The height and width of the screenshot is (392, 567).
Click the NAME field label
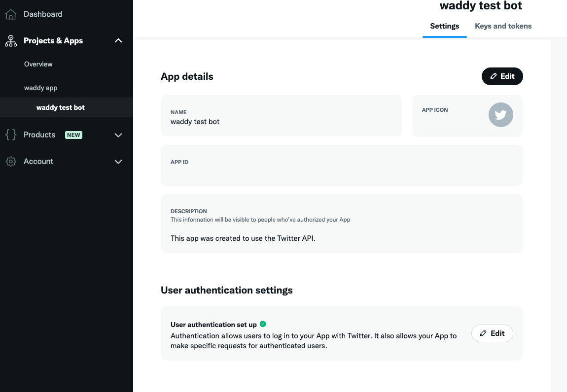click(178, 112)
